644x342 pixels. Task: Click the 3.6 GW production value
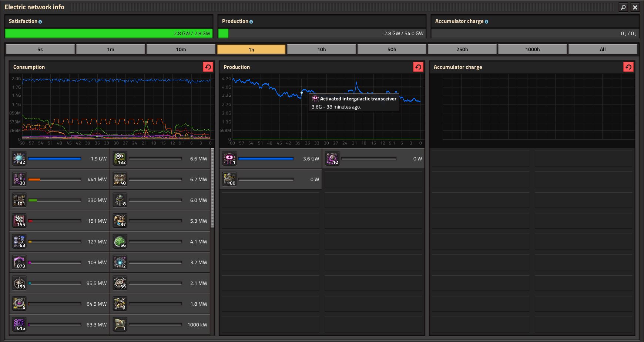[311, 159]
